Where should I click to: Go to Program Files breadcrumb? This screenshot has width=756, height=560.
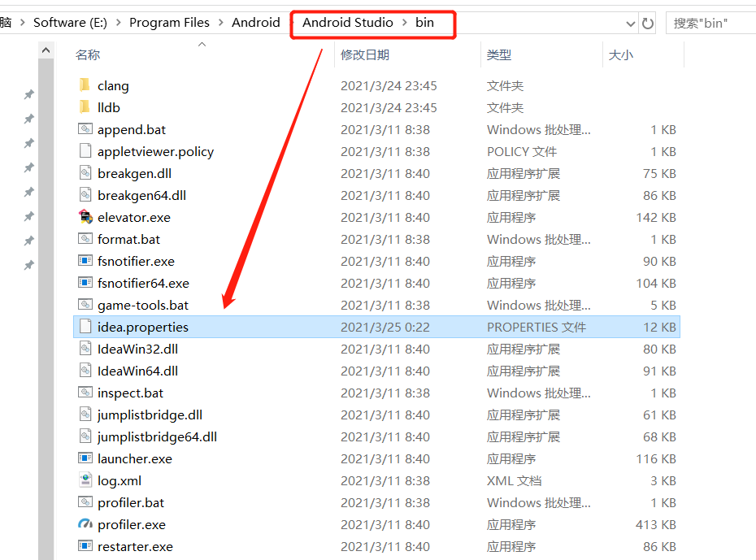pyautogui.click(x=169, y=23)
